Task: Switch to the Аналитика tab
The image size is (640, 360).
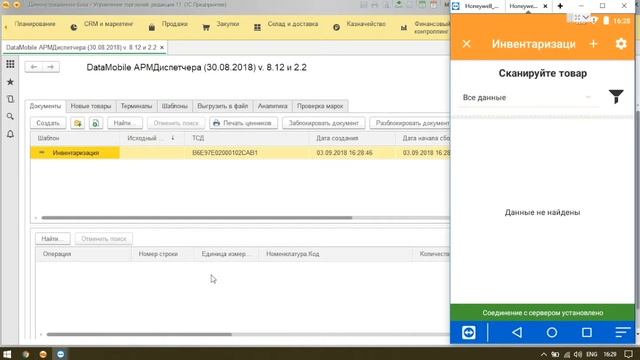Action: coord(272,106)
